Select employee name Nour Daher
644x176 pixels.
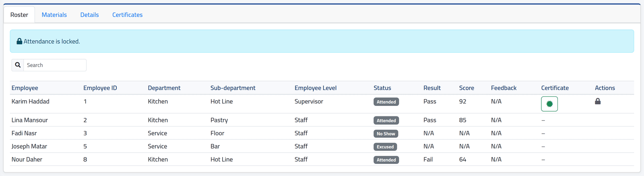(27, 159)
